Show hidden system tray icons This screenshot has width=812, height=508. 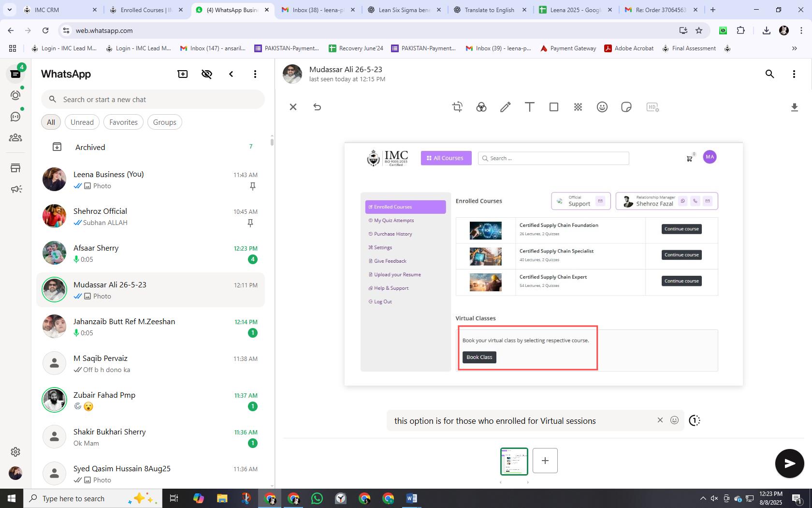point(703,498)
